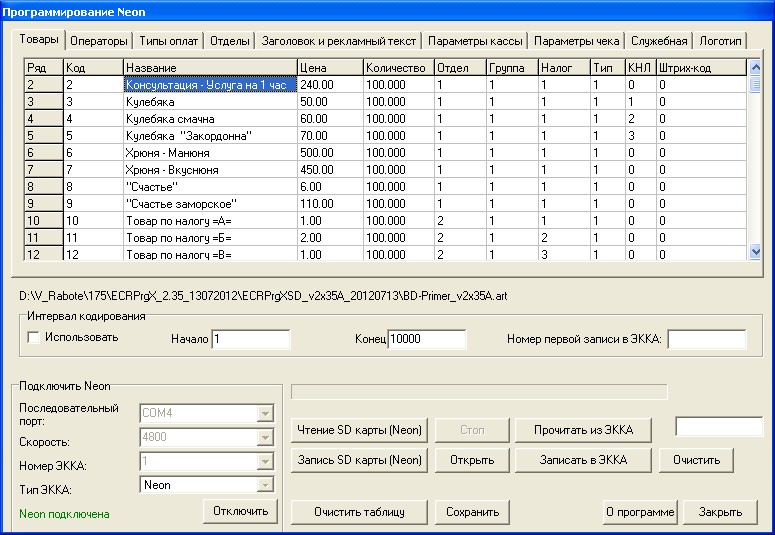Click the Стоп button
Screen dimensions: 775x535
[472, 430]
